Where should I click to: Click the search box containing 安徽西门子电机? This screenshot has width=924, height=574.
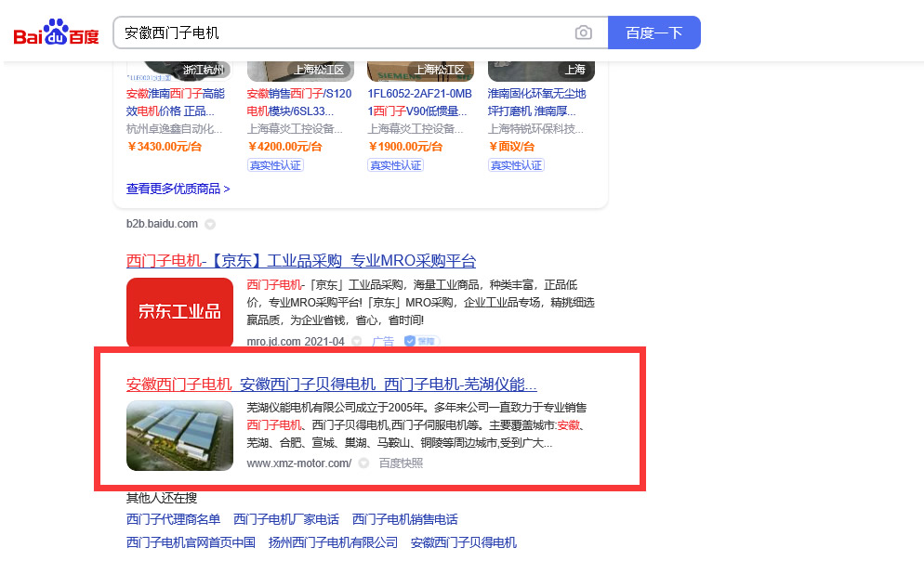pos(344,33)
